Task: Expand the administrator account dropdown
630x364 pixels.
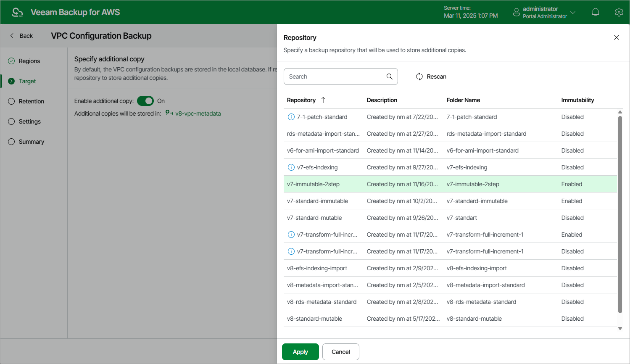Action: (x=572, y=12)
